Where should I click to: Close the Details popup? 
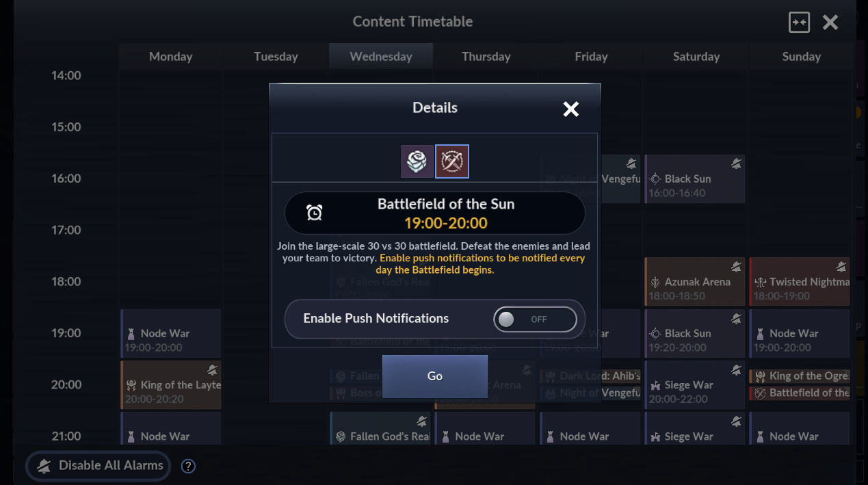pos(570,109)
